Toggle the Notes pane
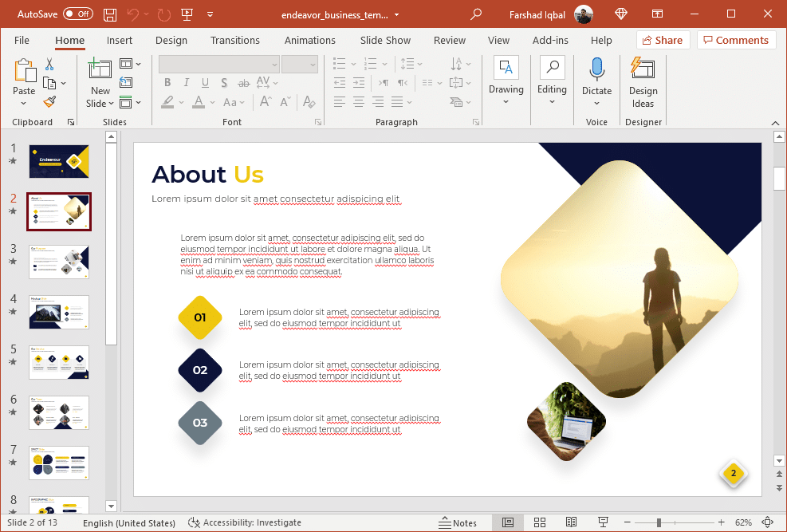The image size is (787, 532). (x=458, y=522)
